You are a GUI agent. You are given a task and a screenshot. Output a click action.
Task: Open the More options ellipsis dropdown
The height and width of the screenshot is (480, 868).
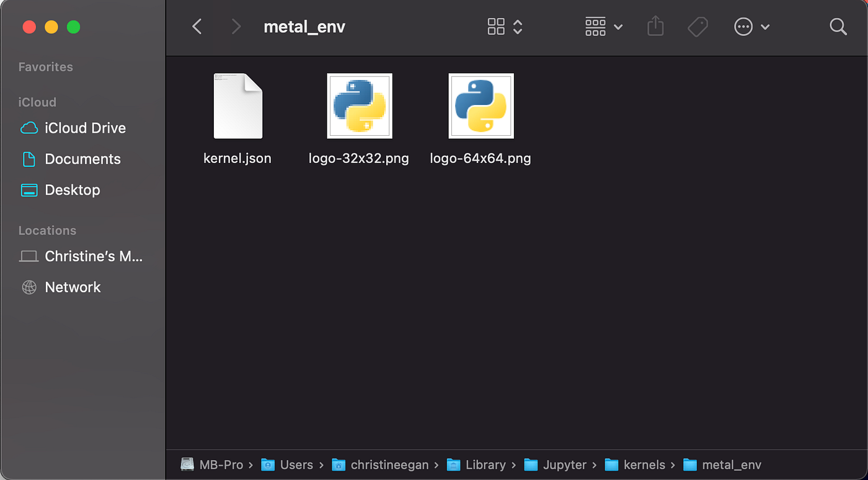[743, 27]
